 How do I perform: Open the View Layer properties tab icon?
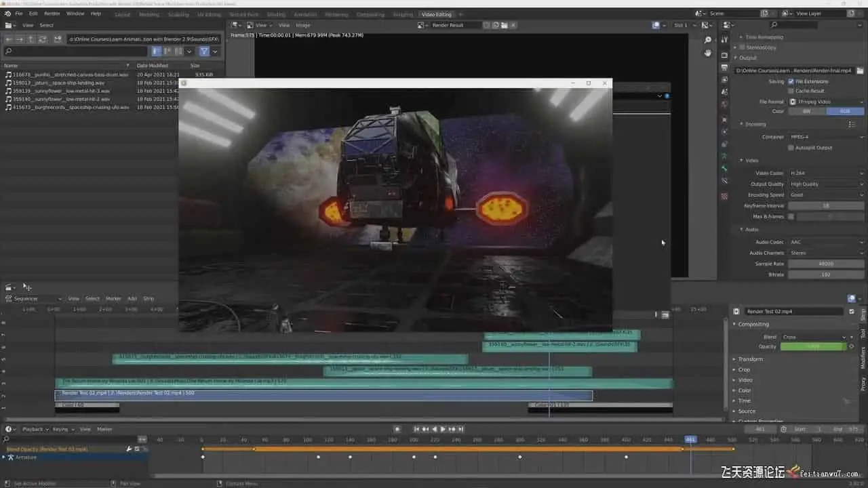click(724, 80)
